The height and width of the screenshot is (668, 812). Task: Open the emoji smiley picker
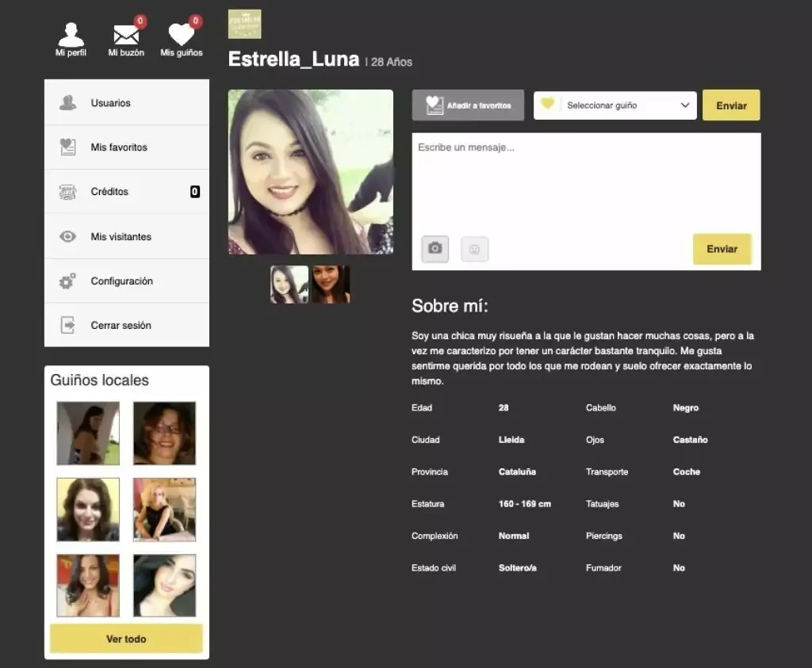pos(474,249)
